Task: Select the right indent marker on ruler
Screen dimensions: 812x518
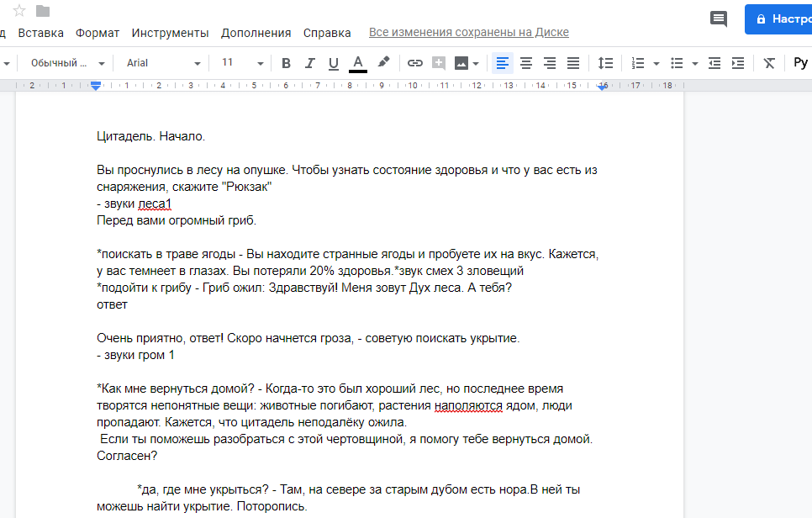Action: [602, 87]
